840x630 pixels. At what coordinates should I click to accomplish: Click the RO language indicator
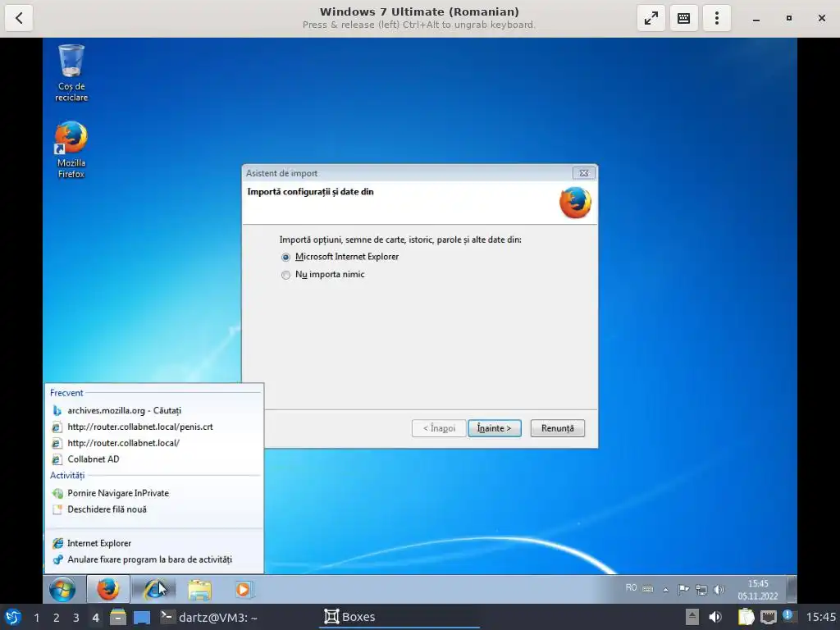(x=631, y=587)
